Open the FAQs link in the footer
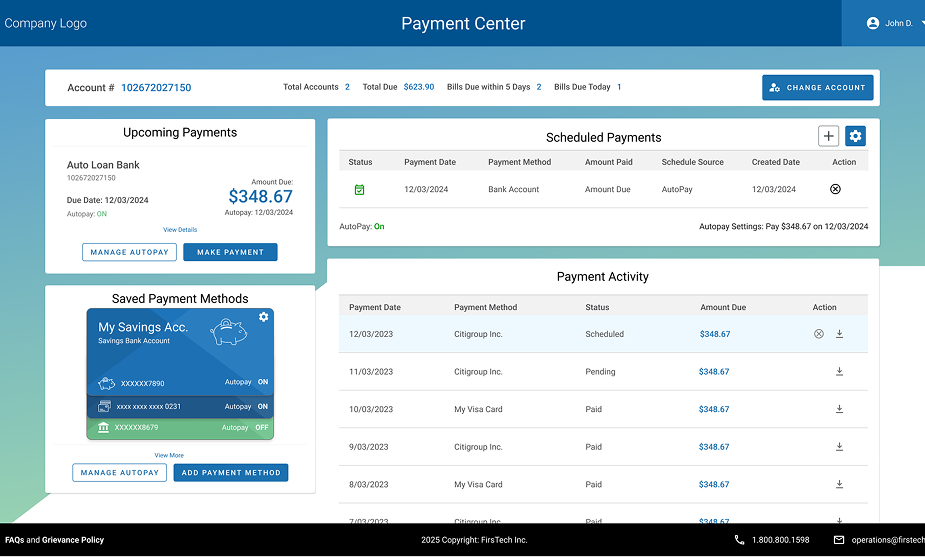Screen dimensions: 925x557 (14, 540)
